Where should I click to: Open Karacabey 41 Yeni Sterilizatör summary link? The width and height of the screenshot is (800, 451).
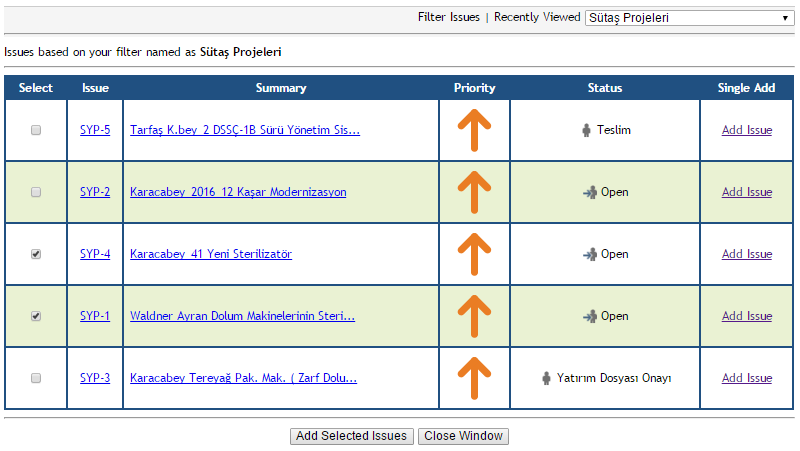pyautogui.click(x=211, y=254)
